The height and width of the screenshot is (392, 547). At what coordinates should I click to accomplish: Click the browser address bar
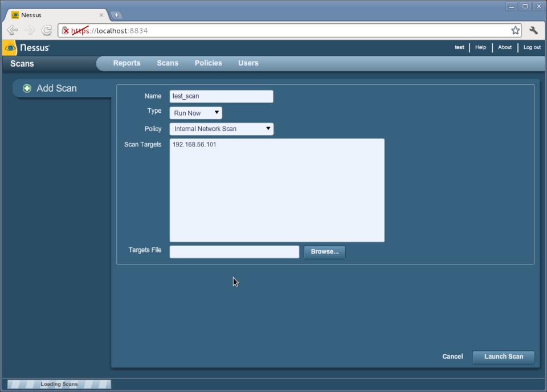[289, 31]
